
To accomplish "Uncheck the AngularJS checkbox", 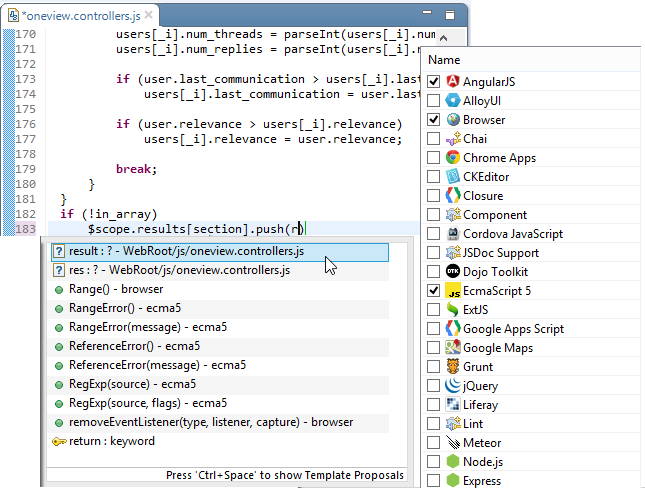I will tap(433, 81).
